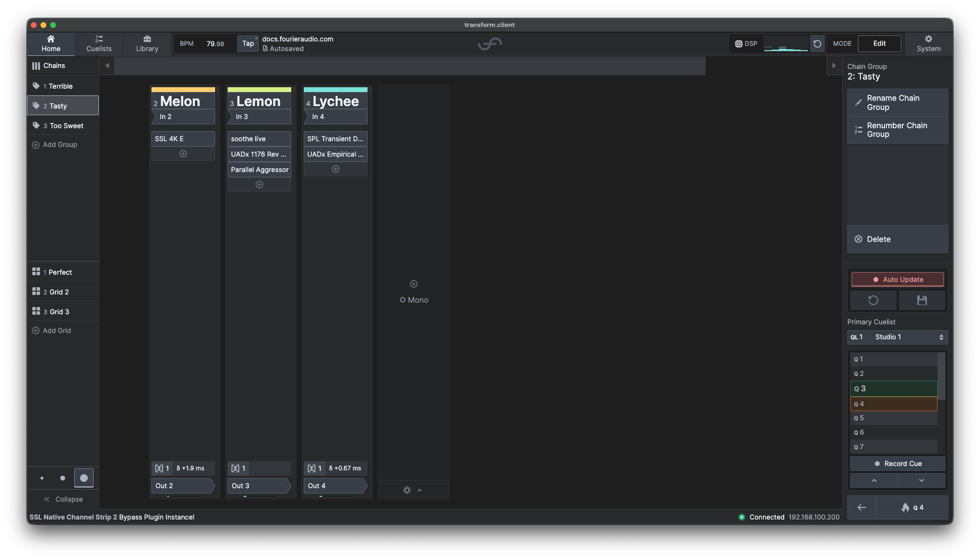Click Renumber Chain Group

pos(898,130)
